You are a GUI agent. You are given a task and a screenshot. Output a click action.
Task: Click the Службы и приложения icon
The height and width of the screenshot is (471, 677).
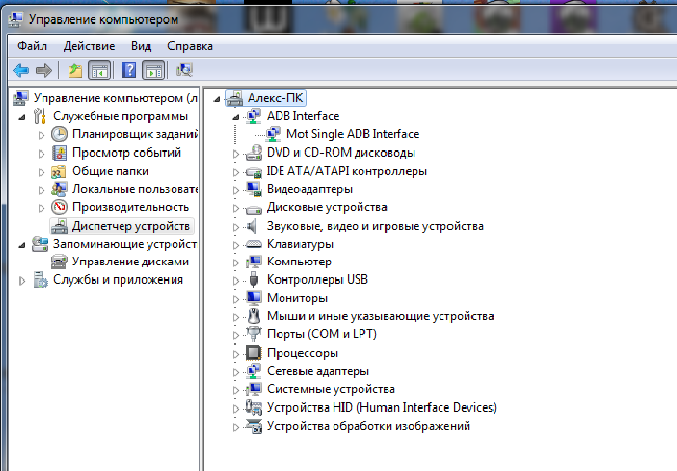41,280
